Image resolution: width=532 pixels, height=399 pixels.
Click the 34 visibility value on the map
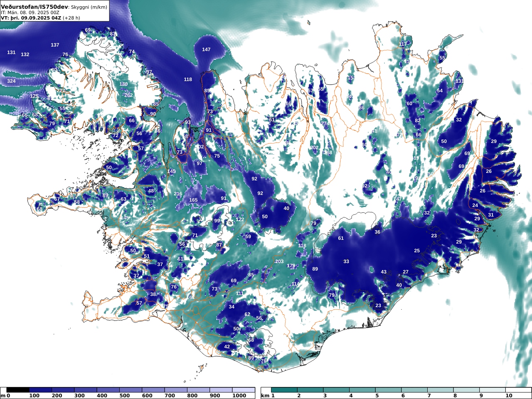[x=232, y=307]
